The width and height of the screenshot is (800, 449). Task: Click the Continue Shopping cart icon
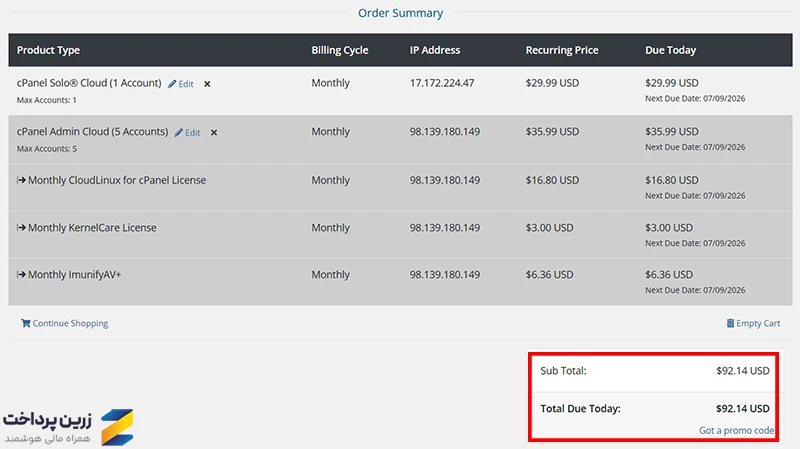pos(26,323)
